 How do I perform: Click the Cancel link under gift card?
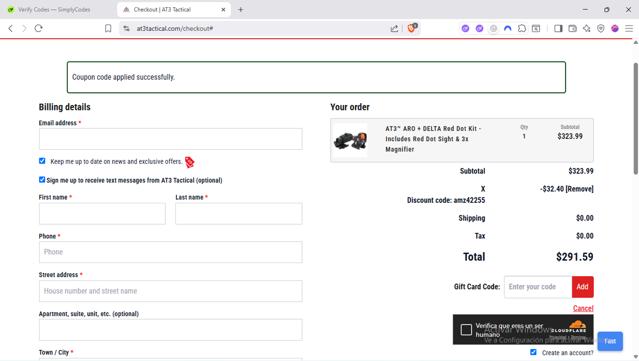pyautogui.click(x=583, y=308)
